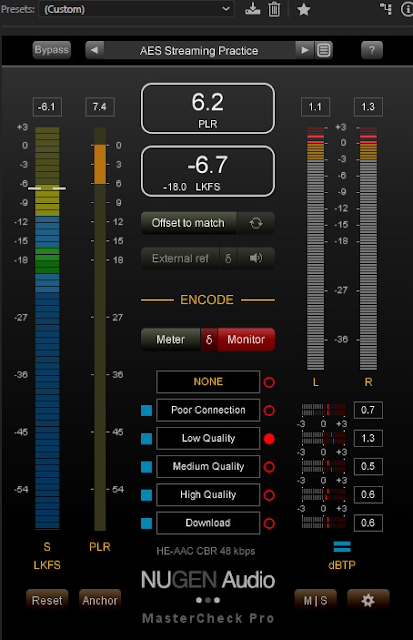Click the 1.3 dBTP value for Low Quality
Screen dimensions: 413x640
coord(368,438)
